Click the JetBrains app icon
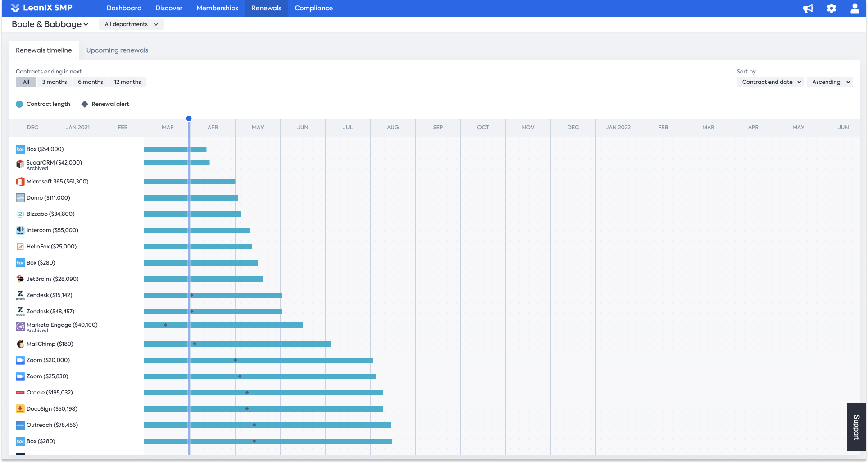This screenshot has height=463, width=868. click(x=20, y=279)
